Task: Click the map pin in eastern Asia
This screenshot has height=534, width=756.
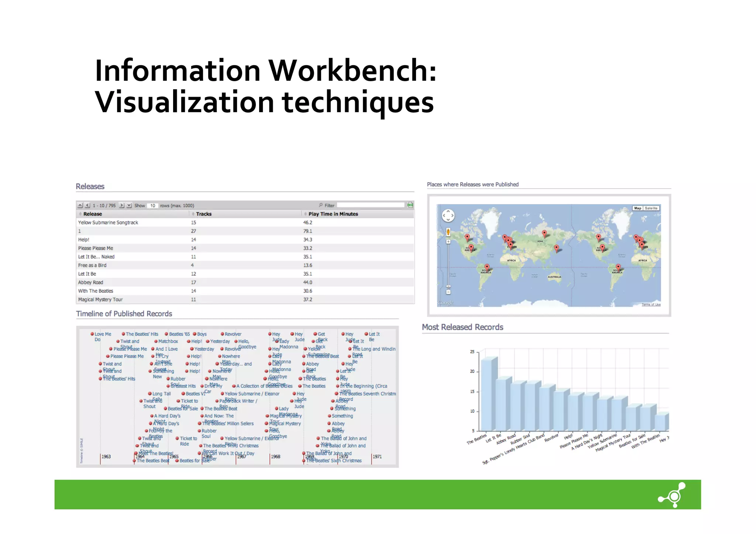Action: click(x=557, y=248)
